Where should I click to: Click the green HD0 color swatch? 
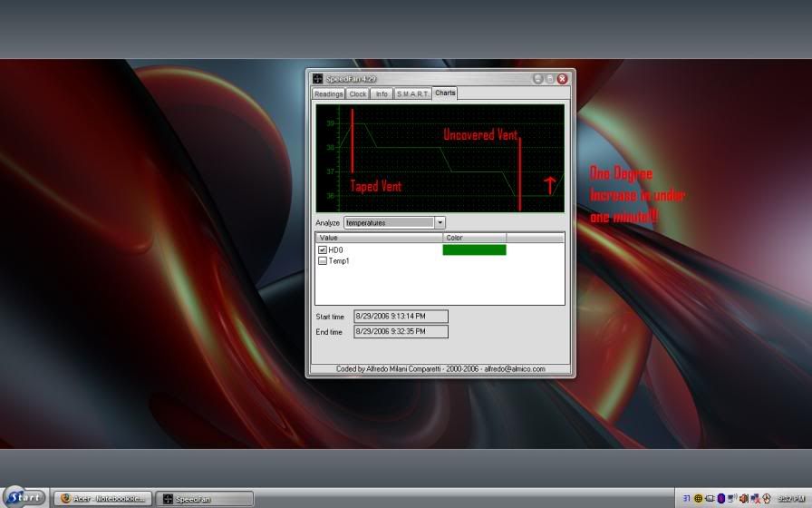point(474,249)
